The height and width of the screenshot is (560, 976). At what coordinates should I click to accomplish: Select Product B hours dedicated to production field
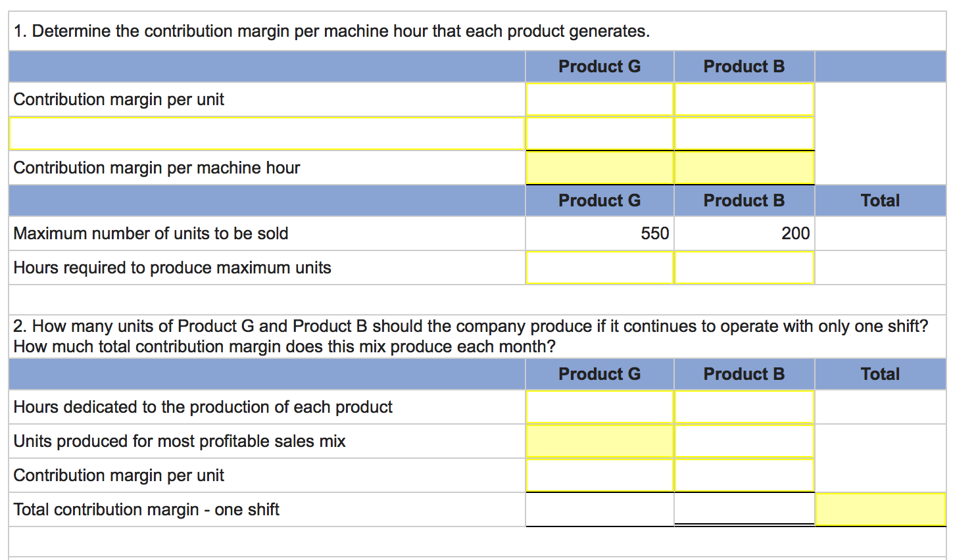pyautogui.click(x=744, y=407)
